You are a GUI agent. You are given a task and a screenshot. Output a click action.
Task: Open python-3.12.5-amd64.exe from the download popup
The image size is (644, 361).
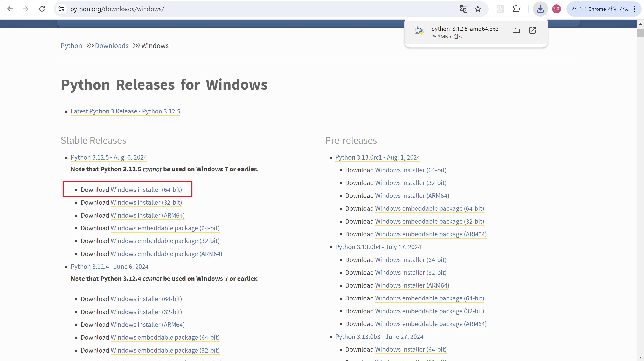pyautogui.click(x=532, y=30)
